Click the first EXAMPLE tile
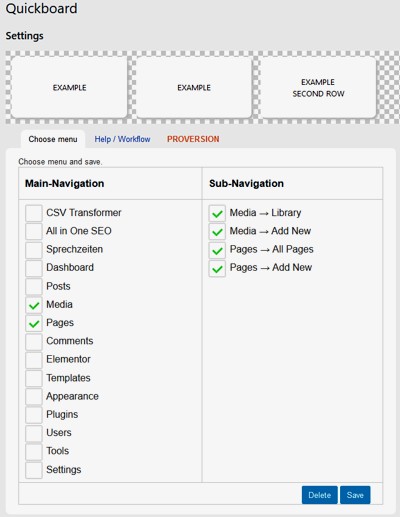 pyautogui.click(x=69, y=88)
